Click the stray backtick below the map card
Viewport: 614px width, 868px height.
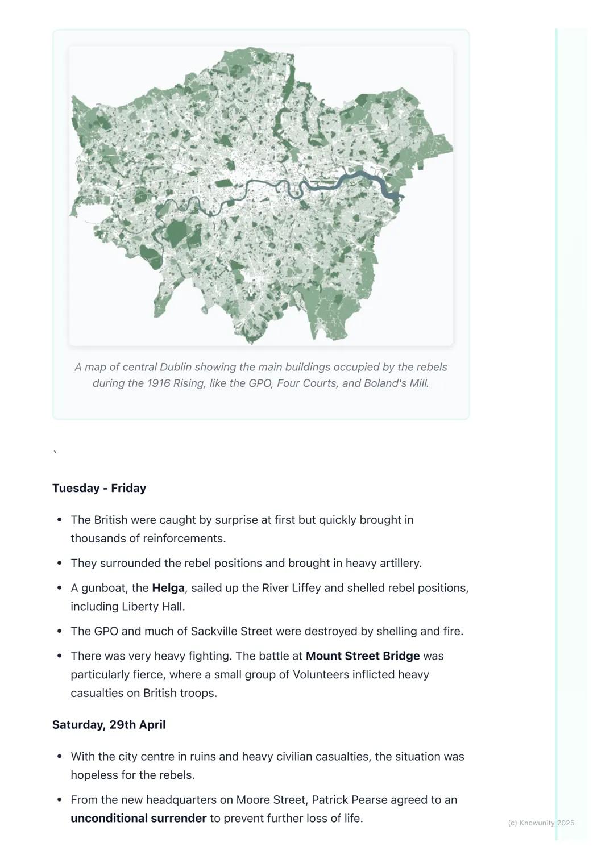click(55, 453)
